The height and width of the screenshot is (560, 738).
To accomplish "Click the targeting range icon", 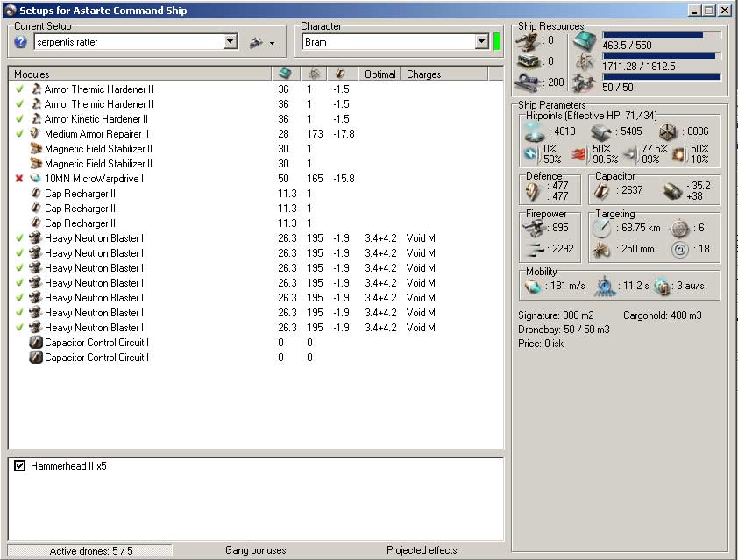I will click(601, 228).
